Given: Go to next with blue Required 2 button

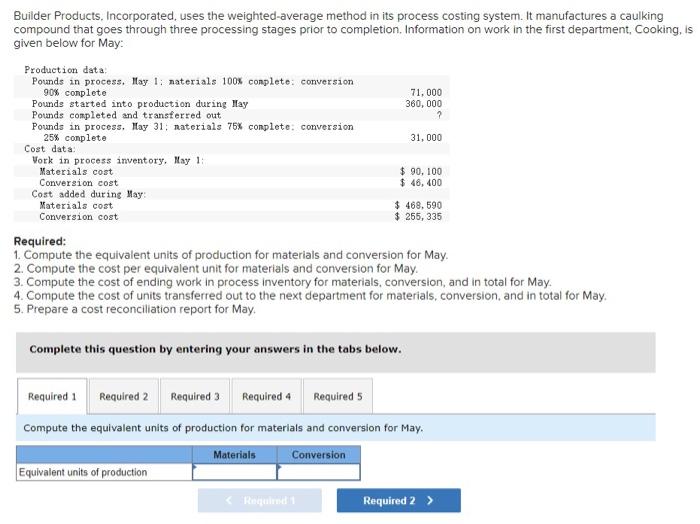Looking at the screenshot, I should (399, 500).
